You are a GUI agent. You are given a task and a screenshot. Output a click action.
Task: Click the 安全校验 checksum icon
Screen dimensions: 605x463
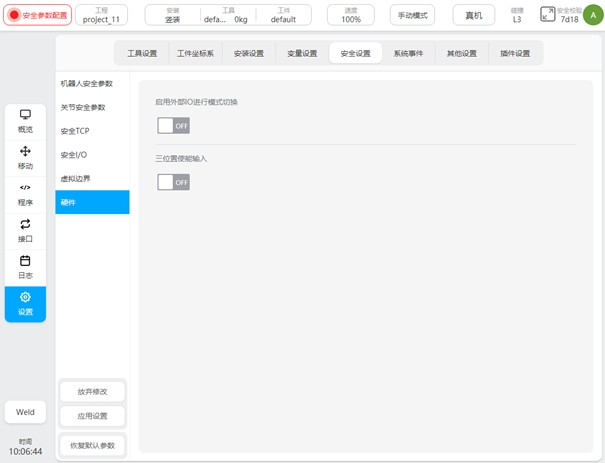click(x=548, y=14)
